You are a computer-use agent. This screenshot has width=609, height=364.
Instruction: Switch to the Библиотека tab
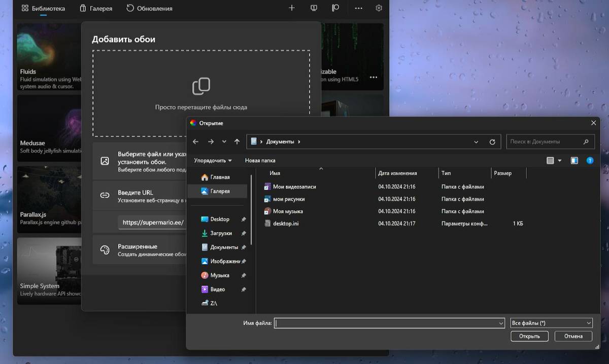click(x=43, y=8)
